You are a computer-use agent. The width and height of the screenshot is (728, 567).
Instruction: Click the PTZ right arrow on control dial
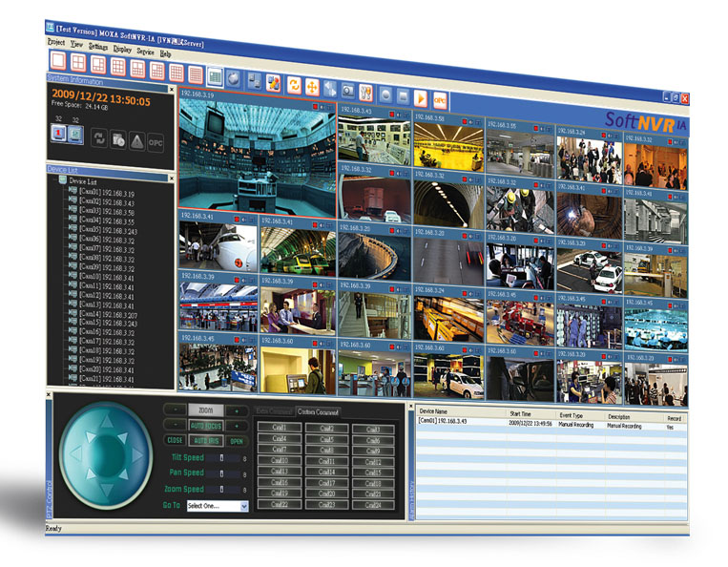137,455
